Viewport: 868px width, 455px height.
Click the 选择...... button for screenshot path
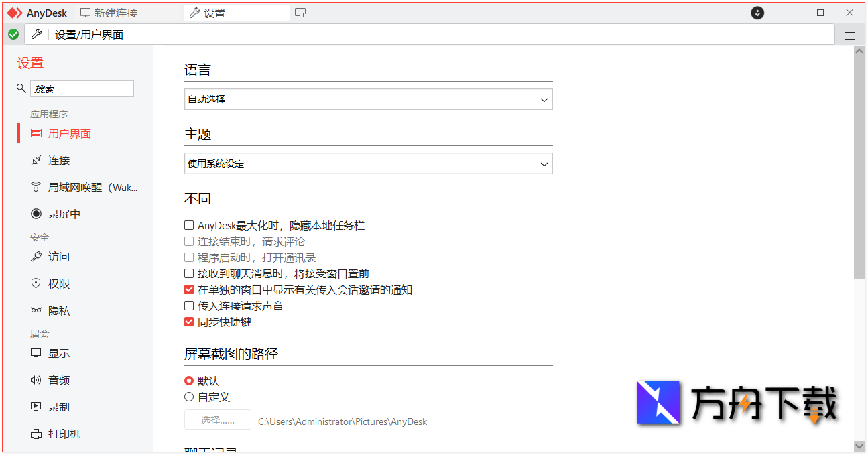(217, 419)
